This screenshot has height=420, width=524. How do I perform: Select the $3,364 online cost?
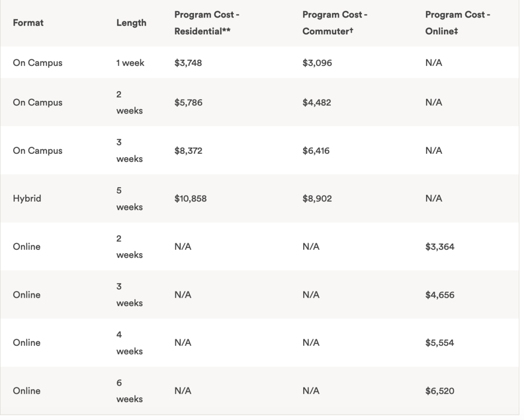click(440, 246)
